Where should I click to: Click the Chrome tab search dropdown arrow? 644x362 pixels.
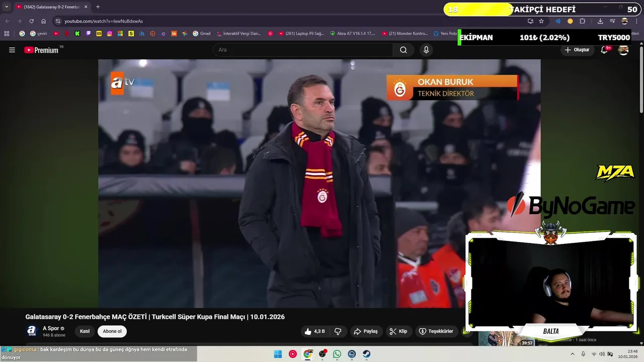coord(7,7)
